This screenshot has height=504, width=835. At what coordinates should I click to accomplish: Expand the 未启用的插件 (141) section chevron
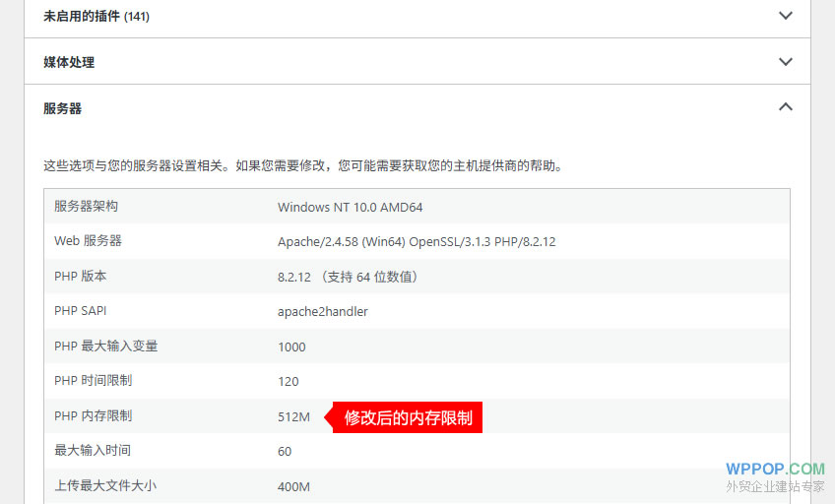point(785,16)
